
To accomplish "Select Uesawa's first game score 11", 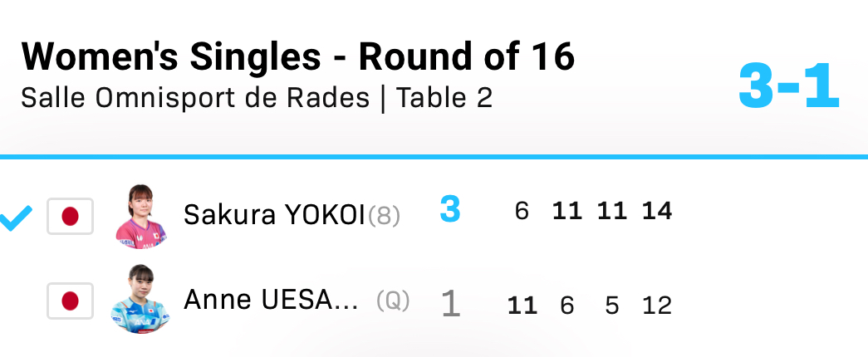I will tap(522, 306).
